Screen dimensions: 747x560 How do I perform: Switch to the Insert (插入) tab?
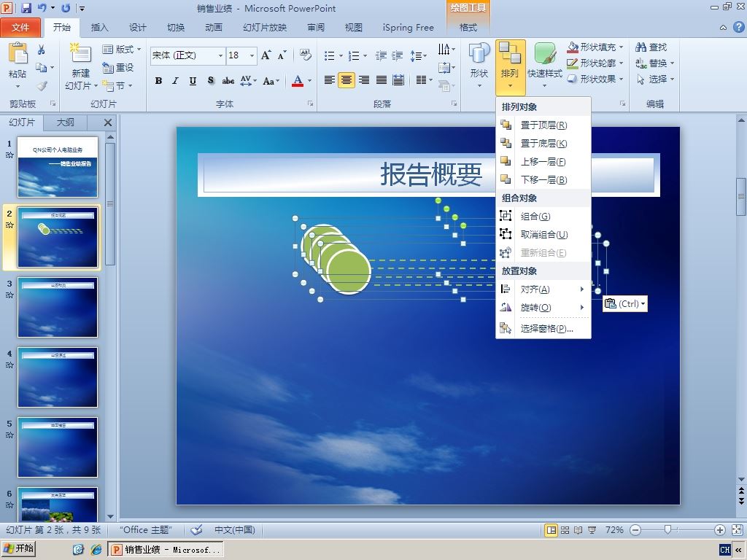(x=99, y=28)
